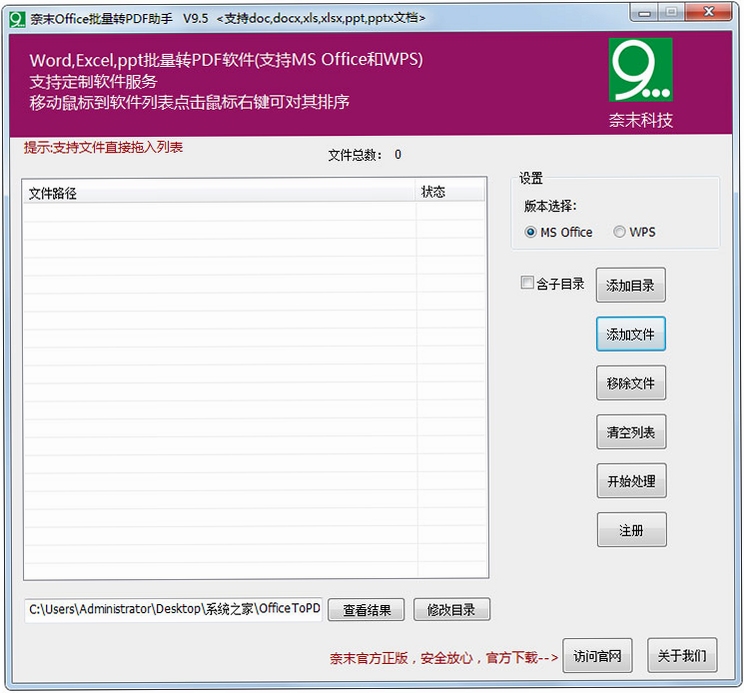
Task: Click the 移除文件 button
Action: (x=631, y=383)
